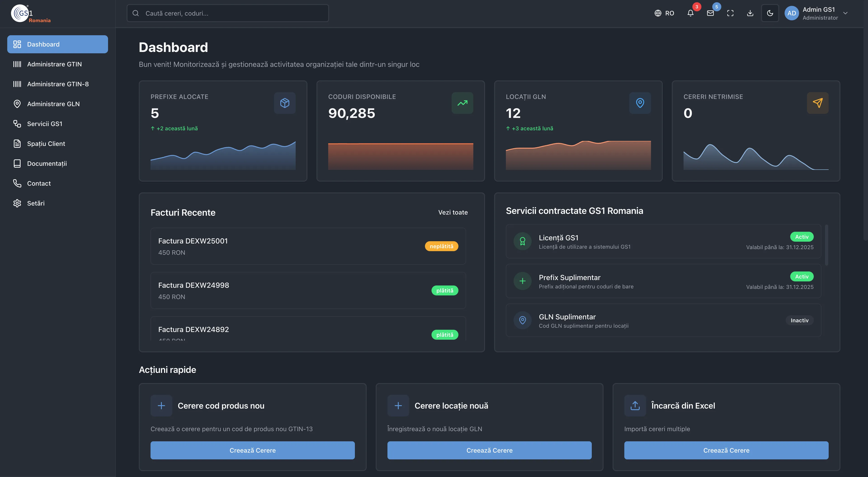Open Setări from the sidebar
Screen dimensions: 868x477
point(36,203)
